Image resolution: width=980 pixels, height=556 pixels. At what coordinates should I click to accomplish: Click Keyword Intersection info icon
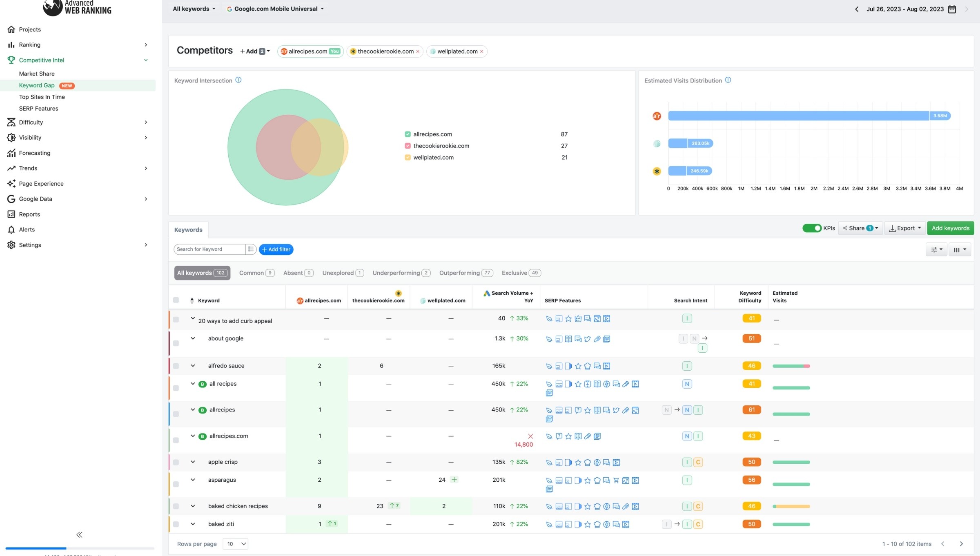click(238, 80)
